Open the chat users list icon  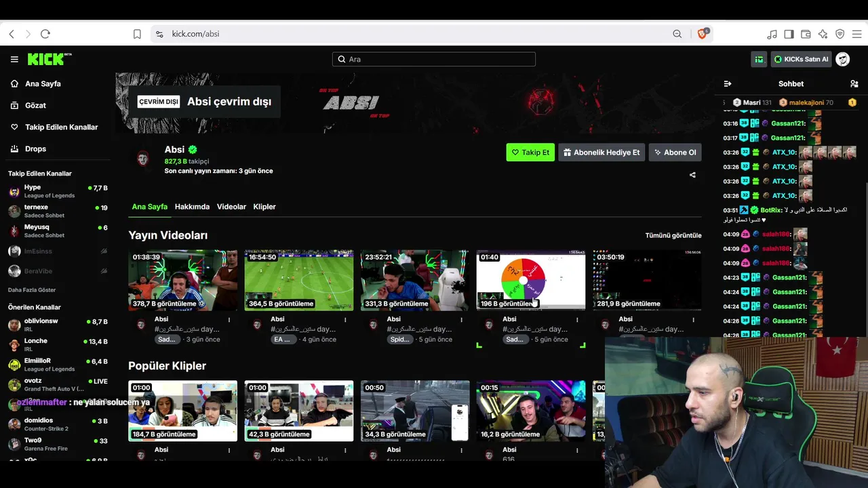pos(854,84)
